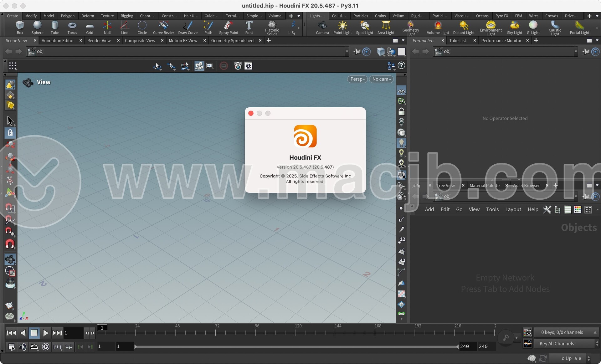This screenshot has width=601, height=364.
Task: Toggle real time playback clock button
Action: pos(46,346)
